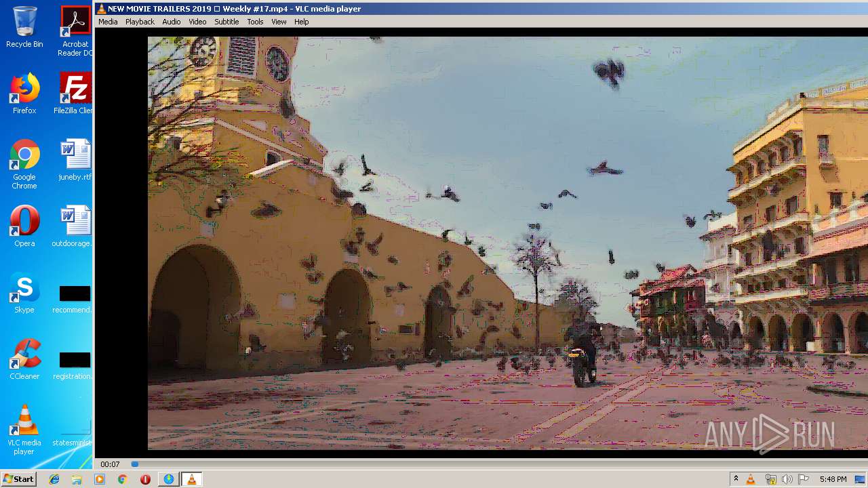Select the Opera desktop shortcut

pyautogui.click(x=24, y=226)
